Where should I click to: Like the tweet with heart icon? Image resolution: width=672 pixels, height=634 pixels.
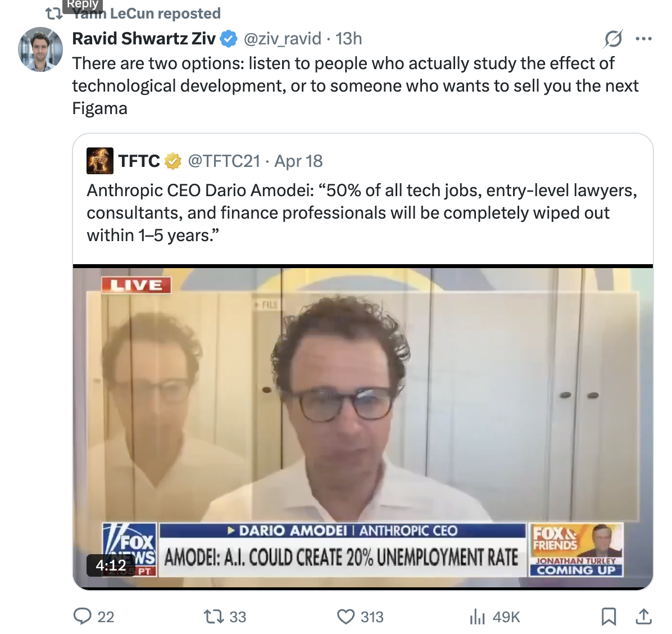(346, 617)
